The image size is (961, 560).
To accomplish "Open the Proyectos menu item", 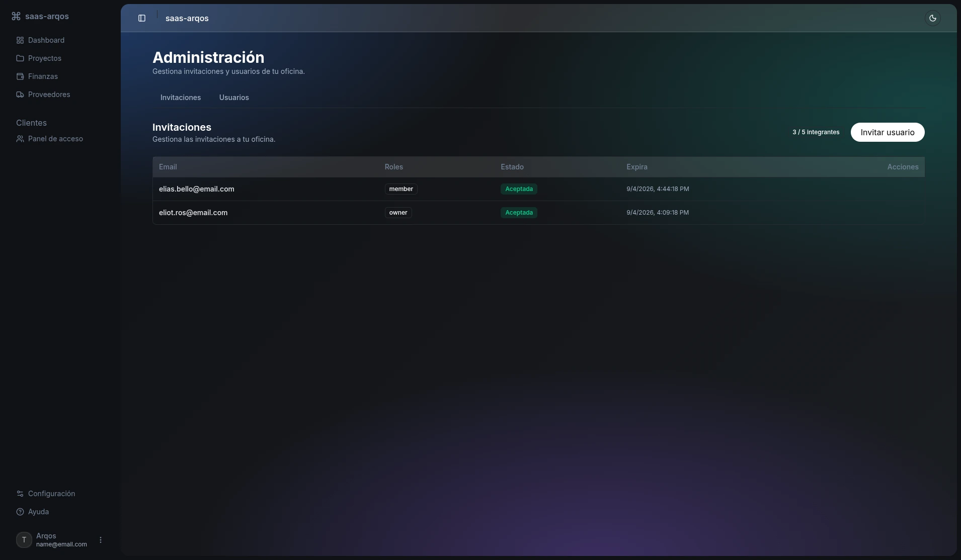I will [x=60, y=58].
